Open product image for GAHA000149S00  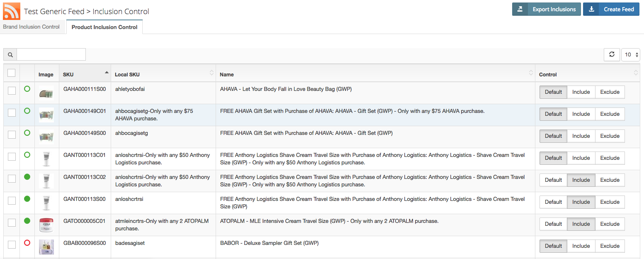pos(46,137)
